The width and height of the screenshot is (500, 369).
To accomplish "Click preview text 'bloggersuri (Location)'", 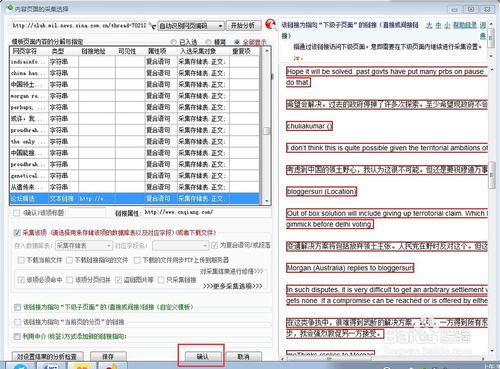I will 322,192.
